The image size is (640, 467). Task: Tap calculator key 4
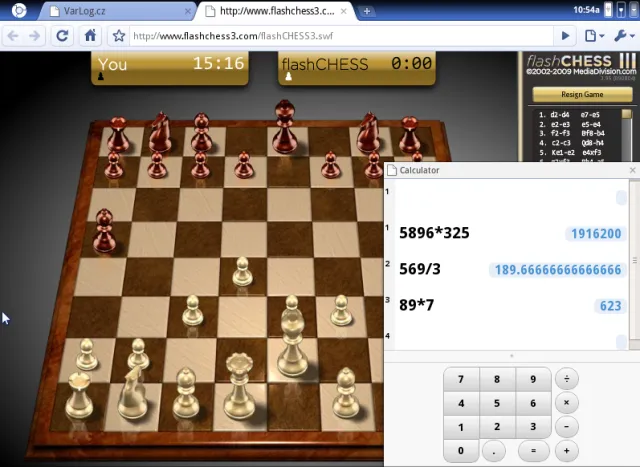click(x=461, y=403)
